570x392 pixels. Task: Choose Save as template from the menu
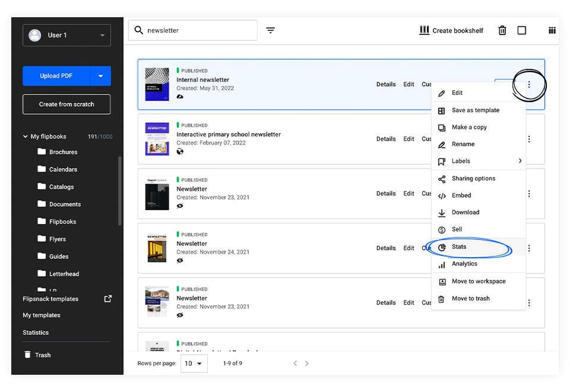coord(479,110)
